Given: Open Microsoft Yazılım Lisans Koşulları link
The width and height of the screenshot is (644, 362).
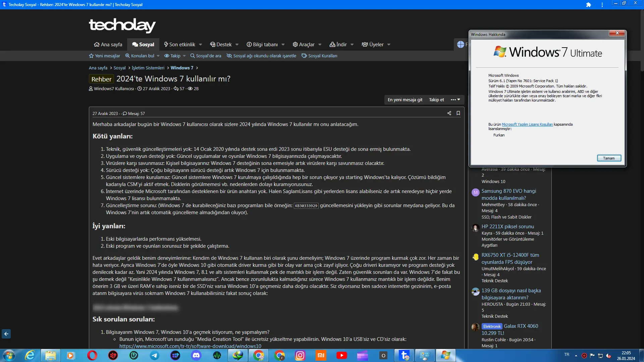Looking at the screenshot, I should 527,124.
